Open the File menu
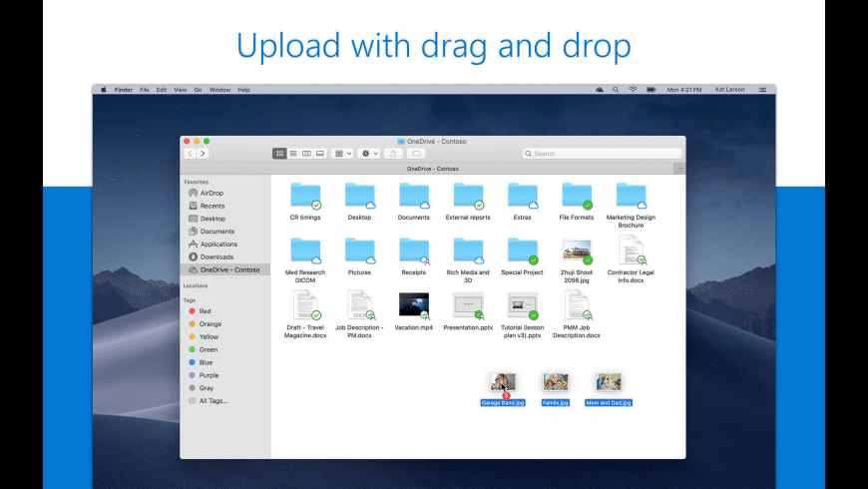Screen dimensions: 868x489 pyautogui.click(x=145, y=90)
